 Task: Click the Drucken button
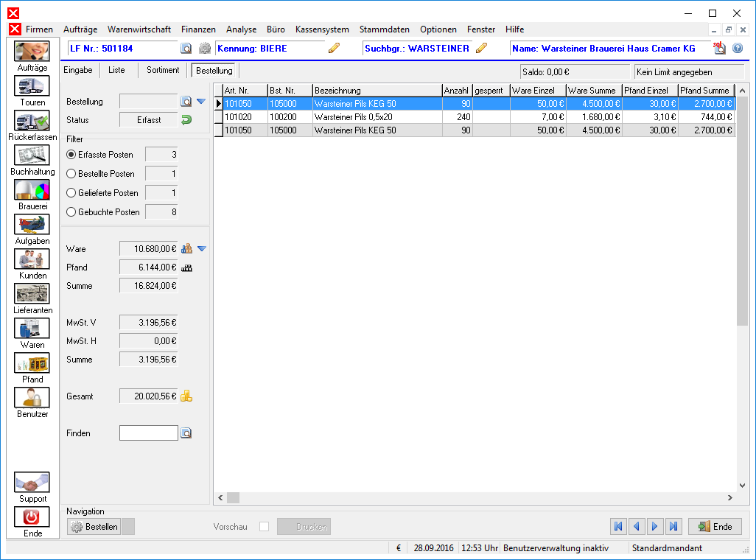304,527
